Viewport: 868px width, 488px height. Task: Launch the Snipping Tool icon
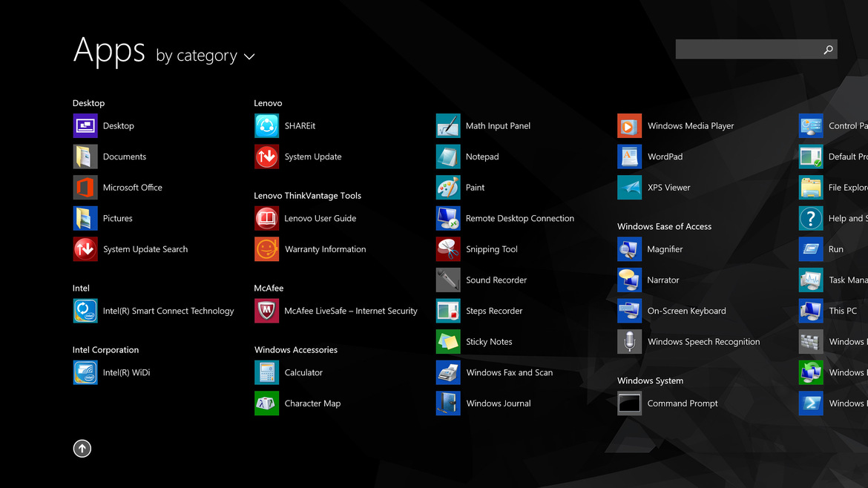pyautogui.click(x=448, y=249)
